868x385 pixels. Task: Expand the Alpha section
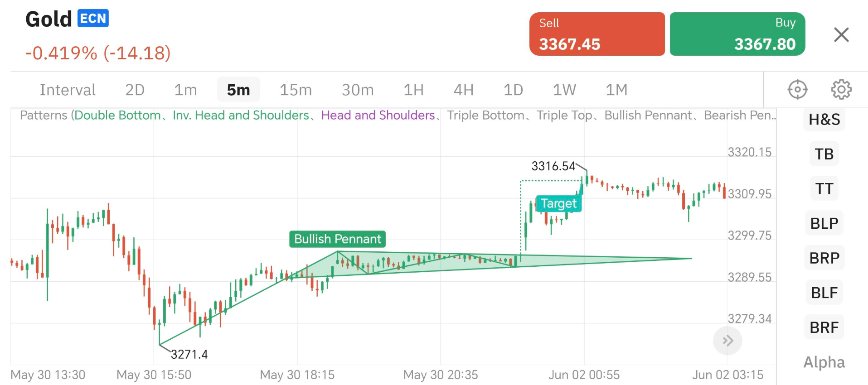(824, 362)
